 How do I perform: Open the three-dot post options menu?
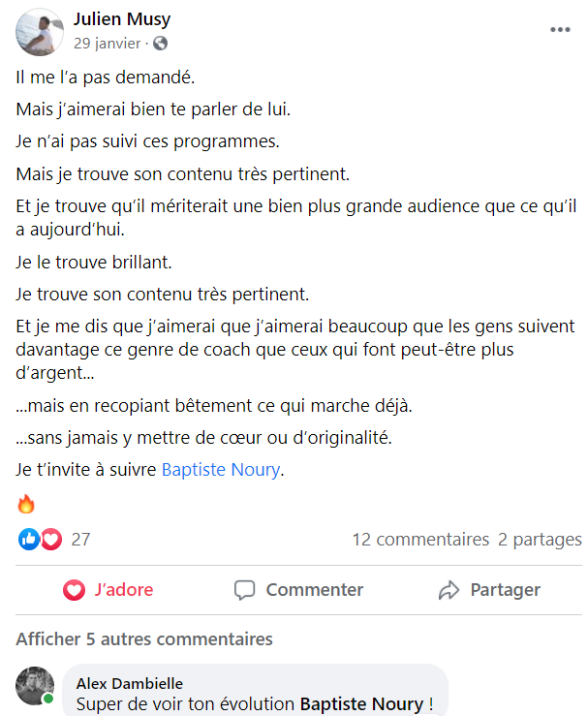click(x=560, y=30)
